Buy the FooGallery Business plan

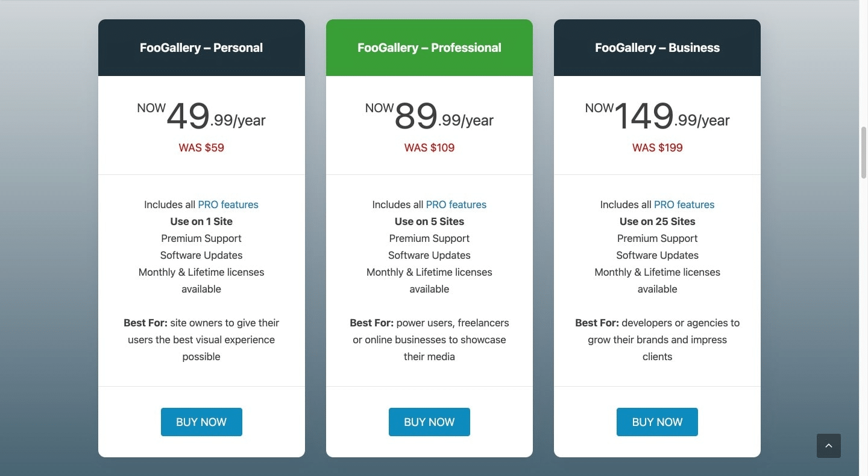[657, 422]
